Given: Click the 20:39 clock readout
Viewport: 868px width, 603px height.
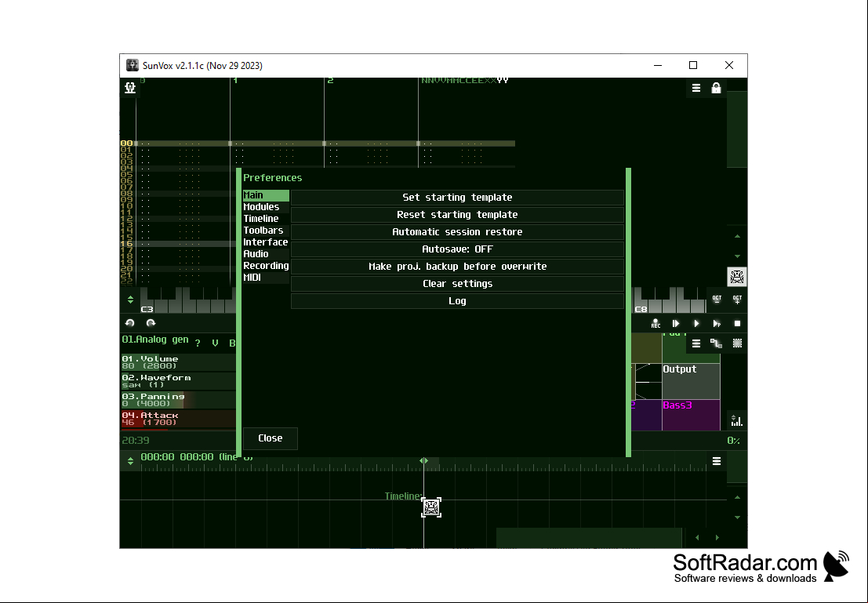Looking at the screenshot, I should point(136,440).
